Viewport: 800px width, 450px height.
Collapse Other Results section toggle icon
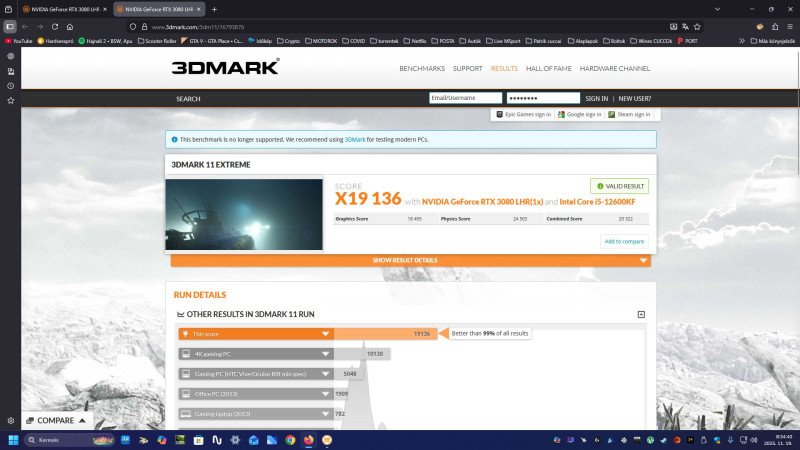point(641,314)
